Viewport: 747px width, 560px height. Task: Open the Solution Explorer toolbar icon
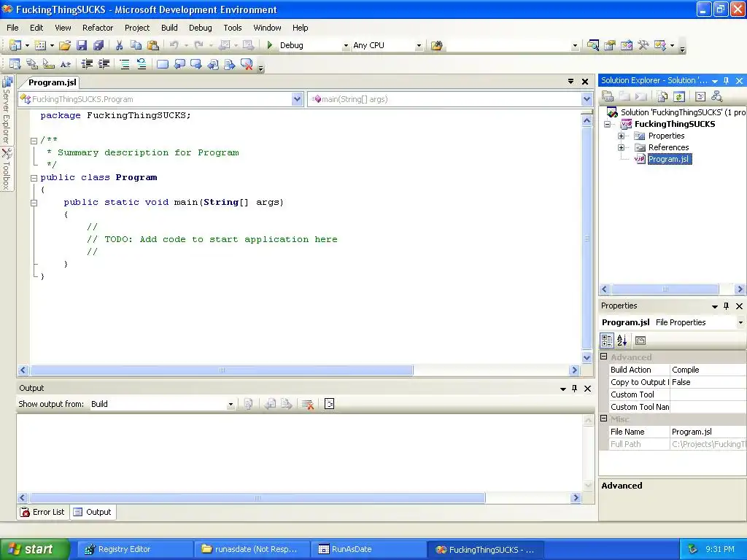pyautogui.click(x=592, y=45)
